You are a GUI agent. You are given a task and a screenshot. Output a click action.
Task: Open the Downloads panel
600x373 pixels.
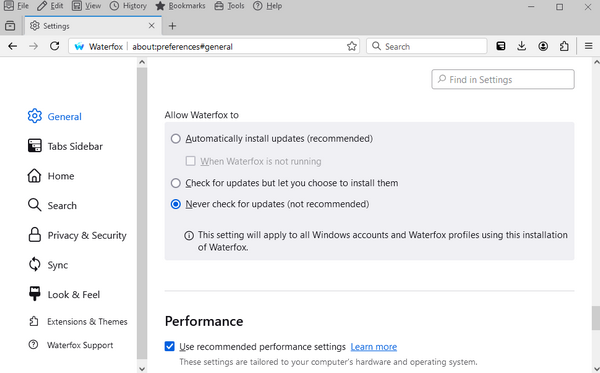click(522, 46)
